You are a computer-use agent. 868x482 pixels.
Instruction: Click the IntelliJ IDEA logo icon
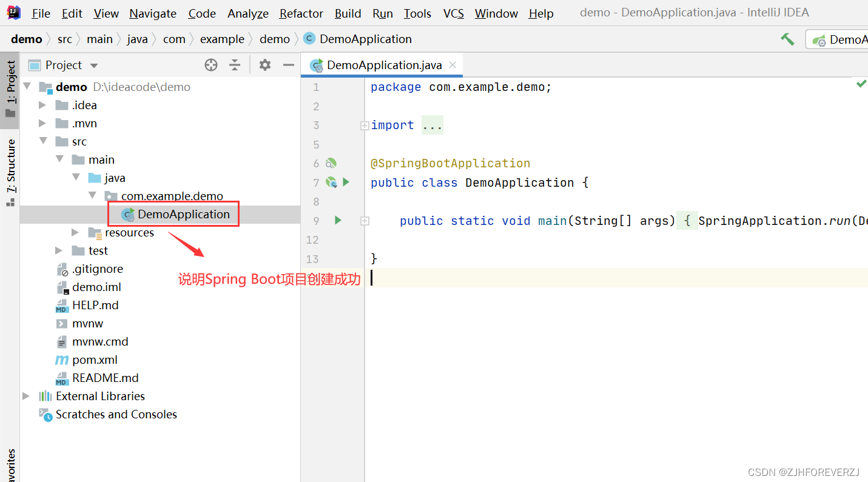(13, 13)
